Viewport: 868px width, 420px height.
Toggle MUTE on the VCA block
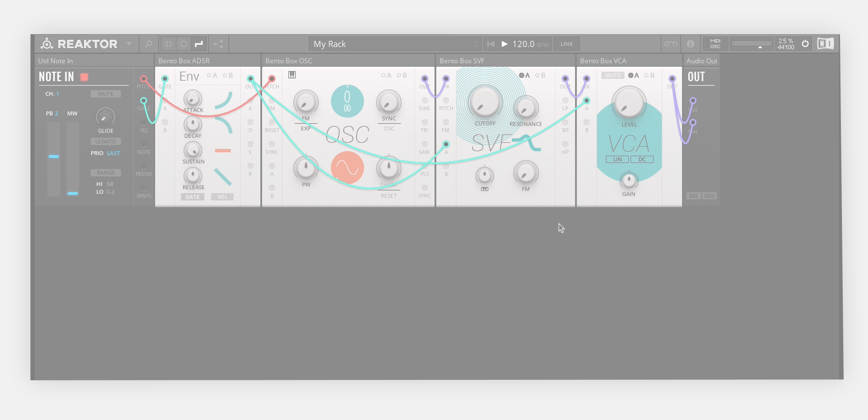click(x=613, y=76)
